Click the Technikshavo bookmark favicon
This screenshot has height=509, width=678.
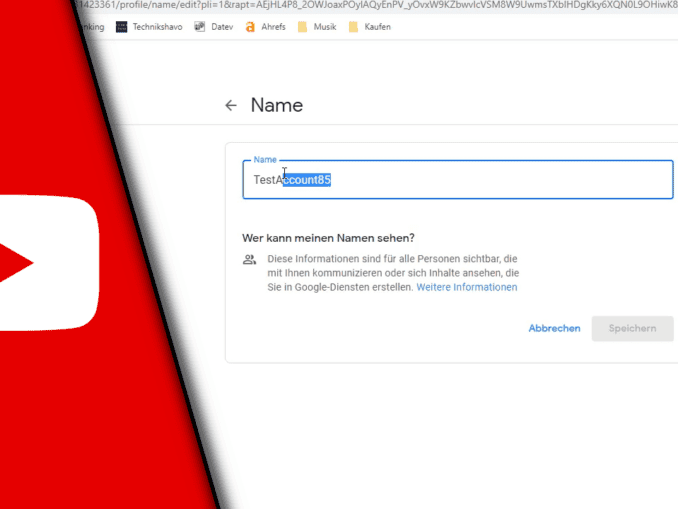[122, 27]
